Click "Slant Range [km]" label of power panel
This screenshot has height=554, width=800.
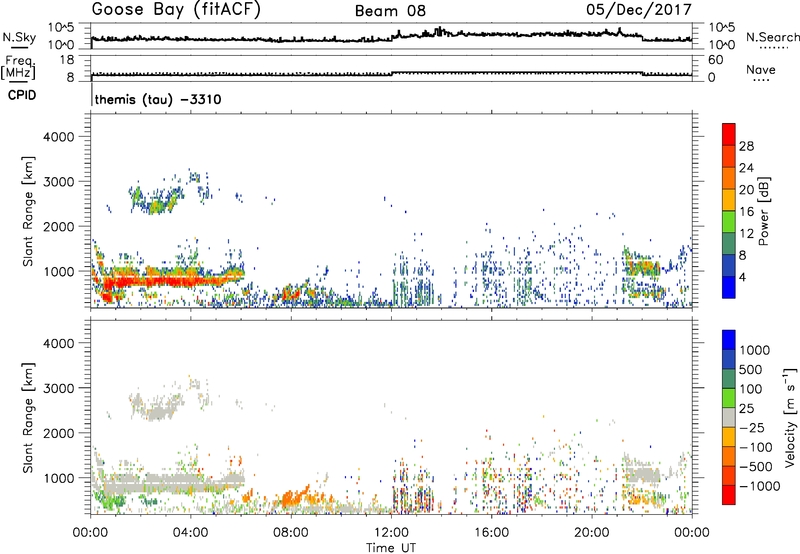[28, 211]
